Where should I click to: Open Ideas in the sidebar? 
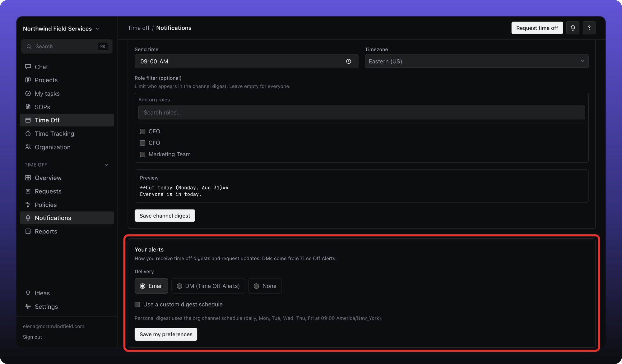[67, 293]
